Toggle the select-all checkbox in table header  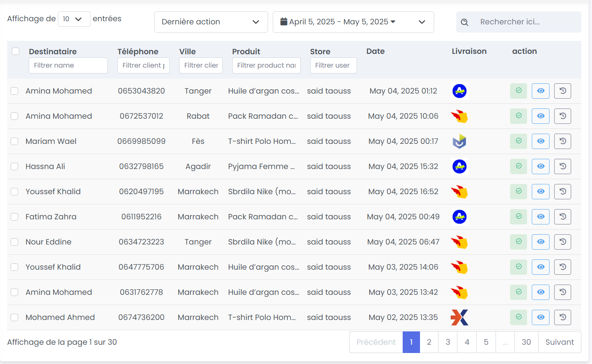click(16, 51)
